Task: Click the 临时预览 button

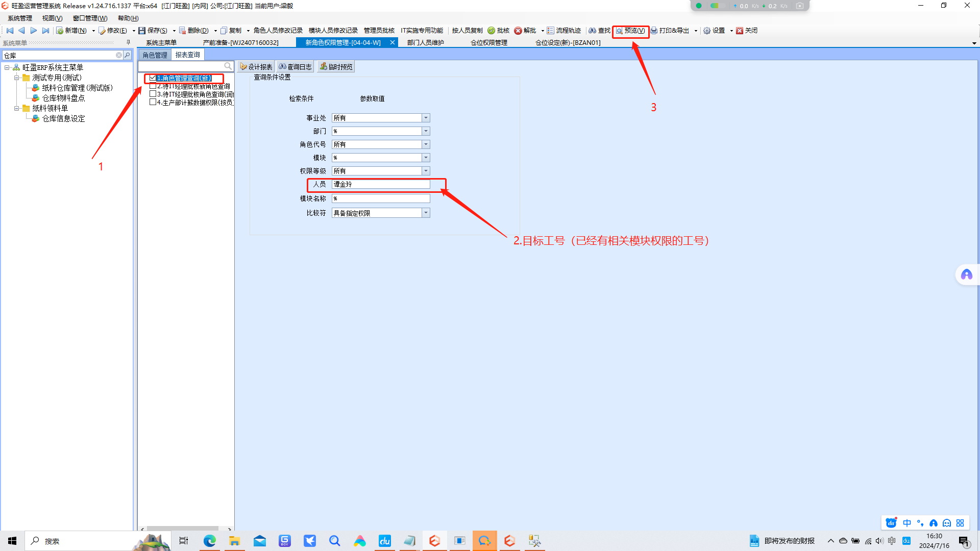Action: [x=336, y=67]
